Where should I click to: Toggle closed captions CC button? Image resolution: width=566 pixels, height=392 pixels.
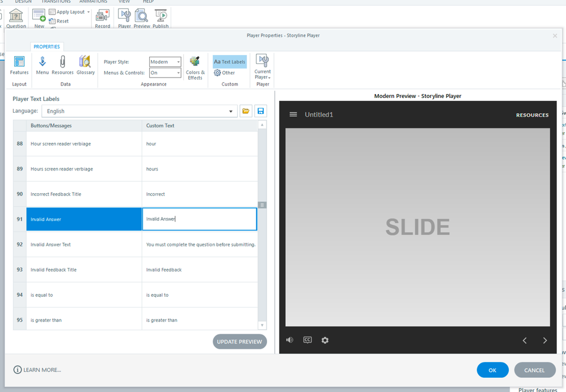click(307, 340)
